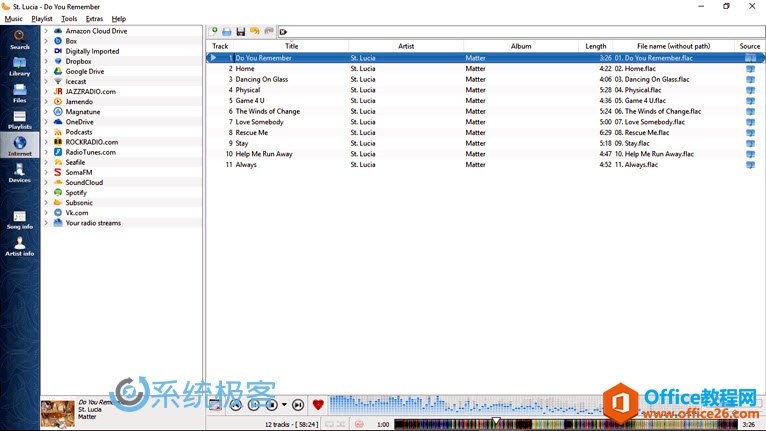
Task: Expand the Amazon Cloud Drive node
Action: pyautogui.click(x=46, y=31)
